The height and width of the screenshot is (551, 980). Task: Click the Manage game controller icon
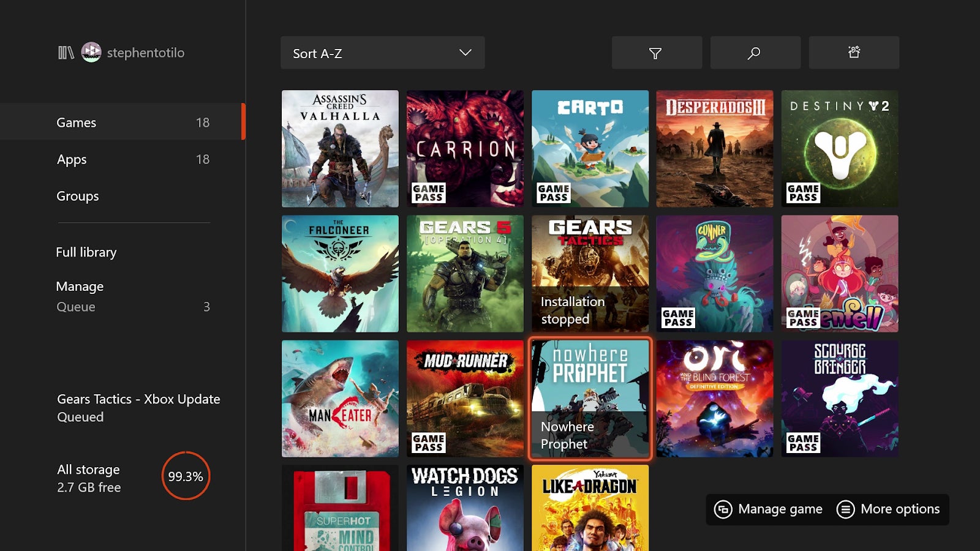click(725, 509)
